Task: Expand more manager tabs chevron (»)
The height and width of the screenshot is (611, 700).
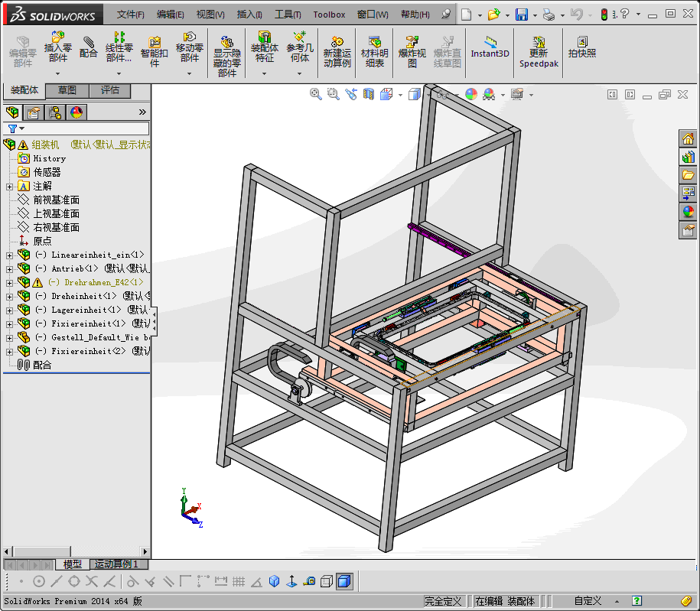Action: pos(142,112)
